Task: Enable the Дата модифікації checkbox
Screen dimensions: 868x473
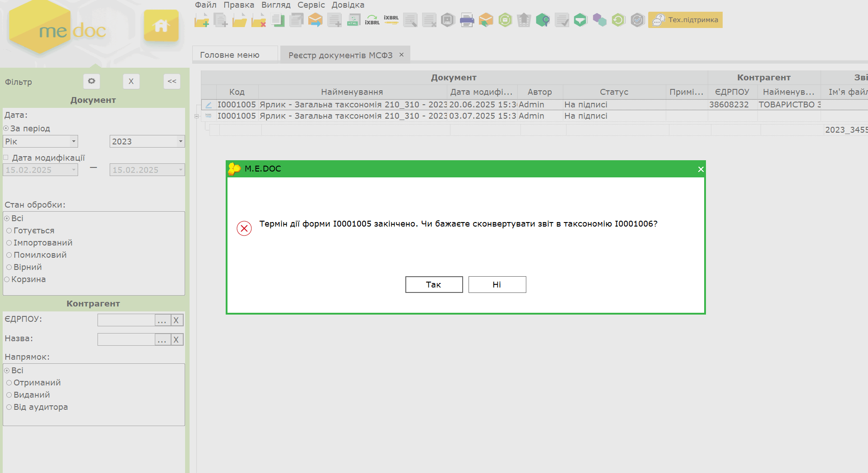Action: coord(6,158)
